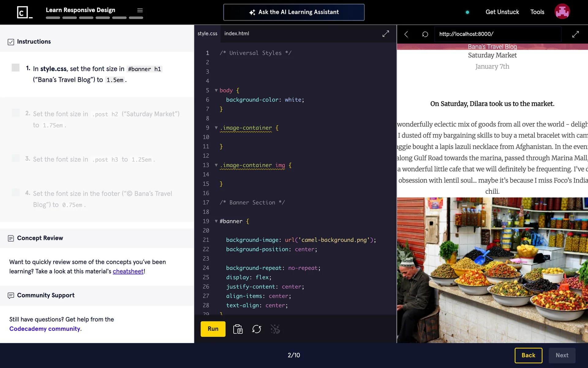Check the step 2 Saturday Market checkbox

[x=16, y=113]
